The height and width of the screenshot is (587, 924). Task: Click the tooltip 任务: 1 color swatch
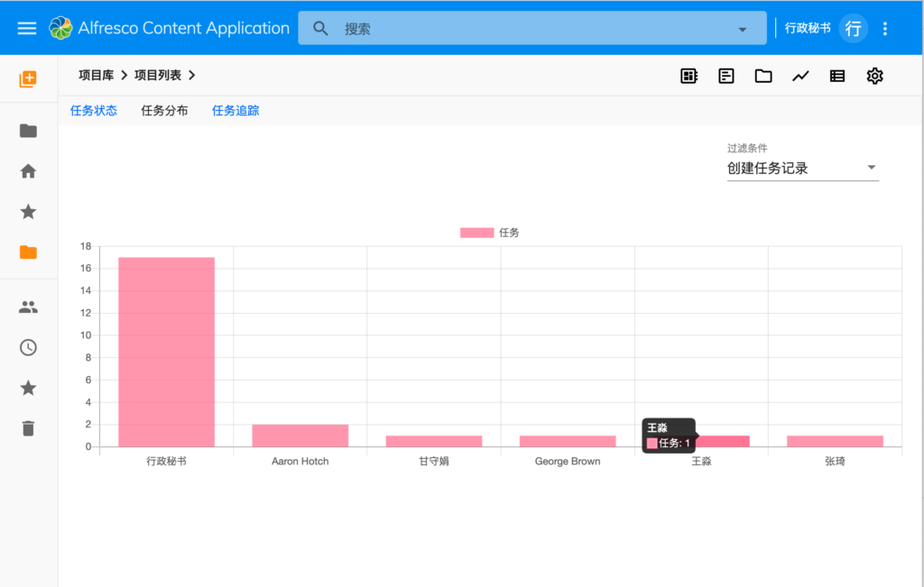(x=651, y=444)
